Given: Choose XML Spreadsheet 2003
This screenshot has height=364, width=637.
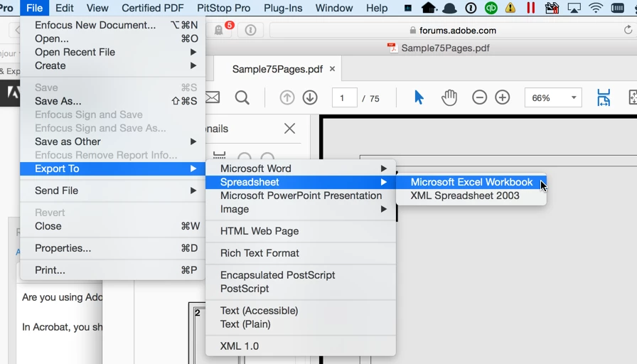Looking at the screenshot, I should pos(471,196).
